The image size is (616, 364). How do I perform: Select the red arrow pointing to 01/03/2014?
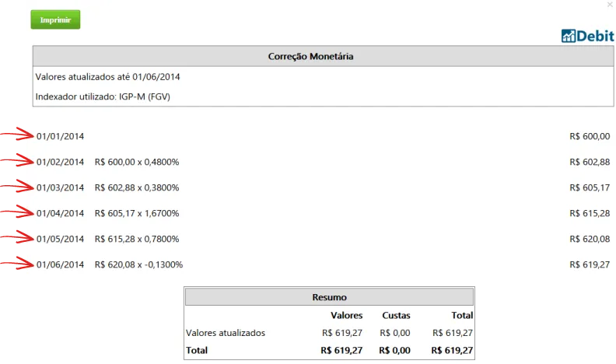coord(16,187)
